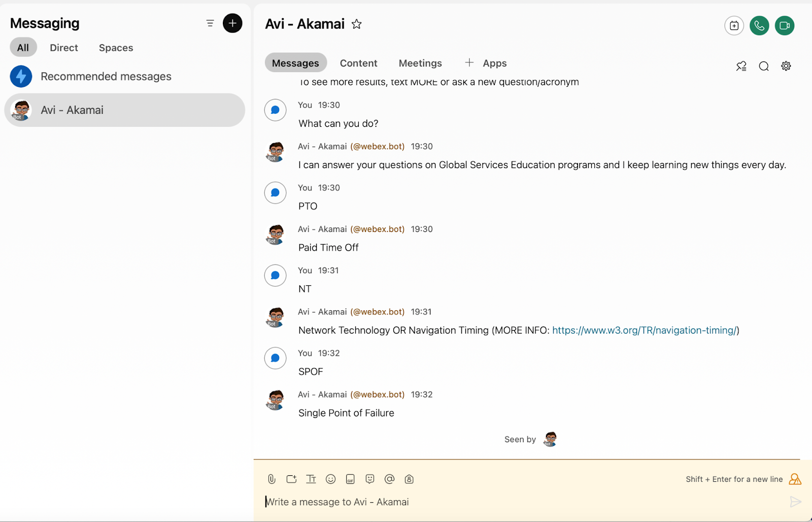Start a video call with the bot
This screenshot has height=522, width=812.
point(784,25)
